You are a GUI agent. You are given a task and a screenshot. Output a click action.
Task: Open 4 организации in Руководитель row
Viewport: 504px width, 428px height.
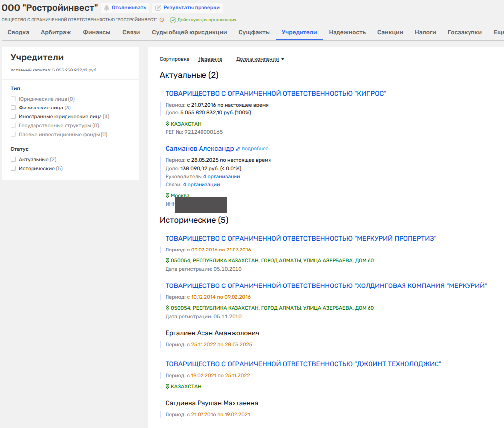tap(222, 177)
